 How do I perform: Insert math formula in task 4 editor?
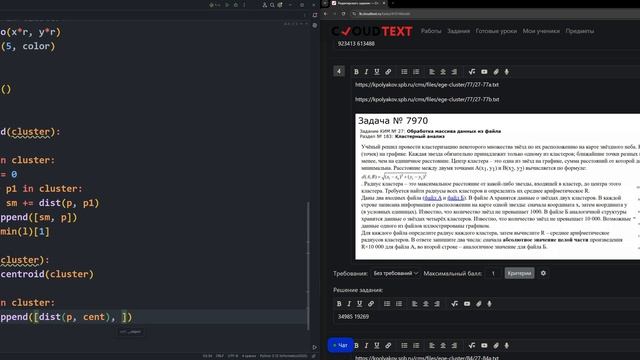coord(472,72)
